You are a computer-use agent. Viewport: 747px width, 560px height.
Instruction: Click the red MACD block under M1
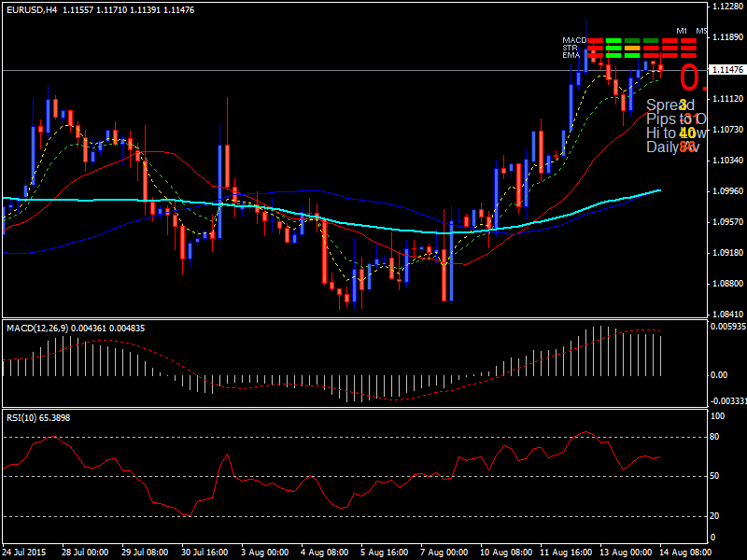(688, 41)
